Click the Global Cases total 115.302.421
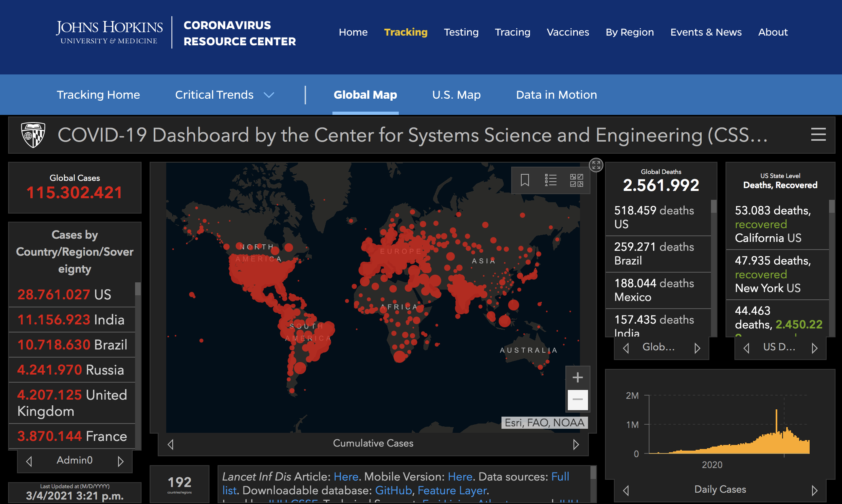The image size is (842, 504). (74, 193)
